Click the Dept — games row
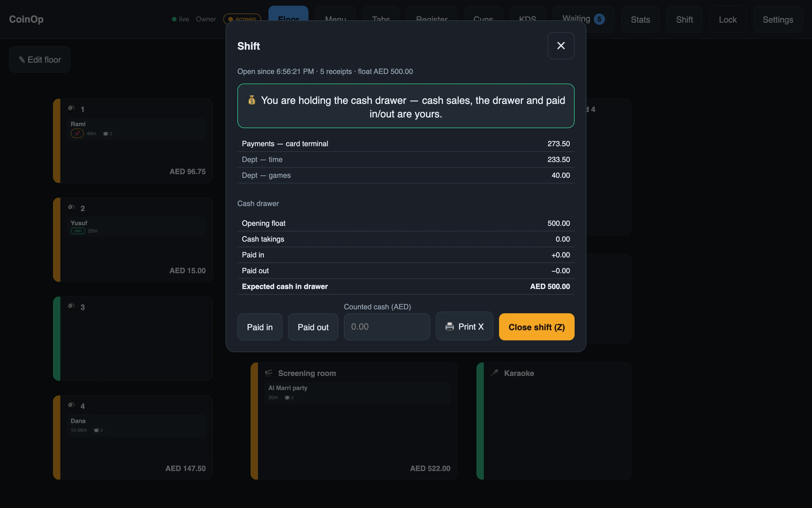 (406, 175)
